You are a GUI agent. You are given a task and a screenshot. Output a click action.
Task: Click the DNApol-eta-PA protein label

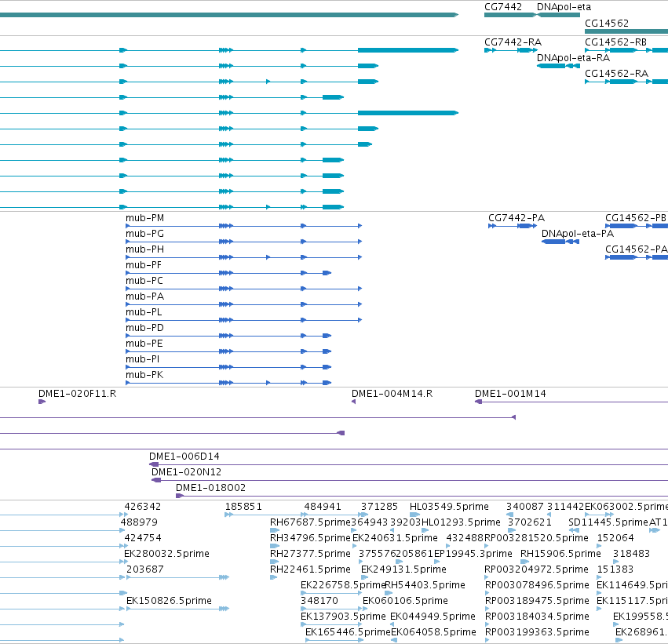577,234
